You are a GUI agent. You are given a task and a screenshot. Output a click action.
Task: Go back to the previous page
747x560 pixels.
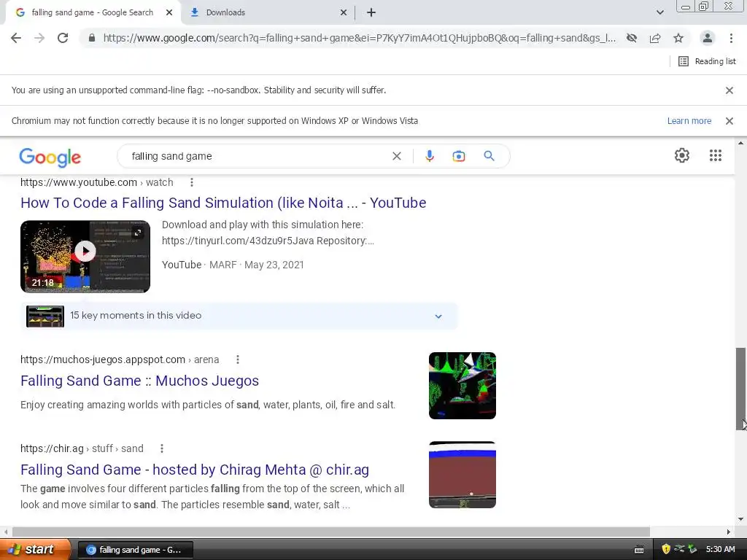tap(16, 38)
